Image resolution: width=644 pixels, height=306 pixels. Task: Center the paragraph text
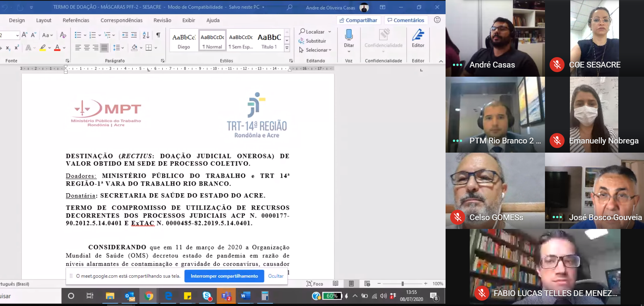pos(87,48)
